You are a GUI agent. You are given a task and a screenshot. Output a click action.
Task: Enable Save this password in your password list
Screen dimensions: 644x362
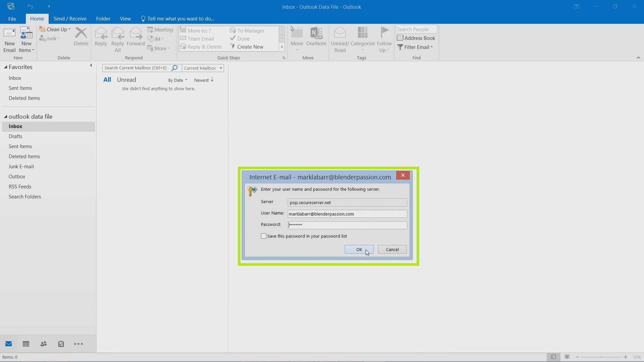click(x=264, y=236)
